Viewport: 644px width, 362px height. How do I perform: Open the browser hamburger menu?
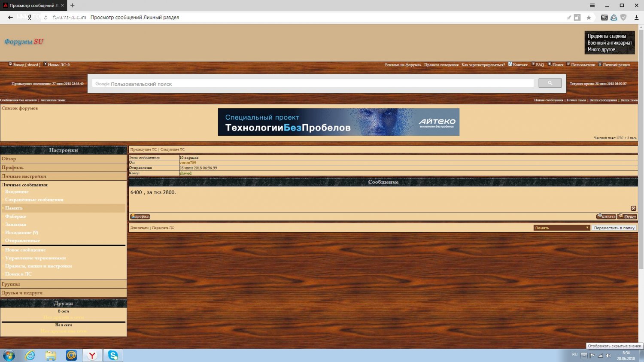[x=592, y=6]
